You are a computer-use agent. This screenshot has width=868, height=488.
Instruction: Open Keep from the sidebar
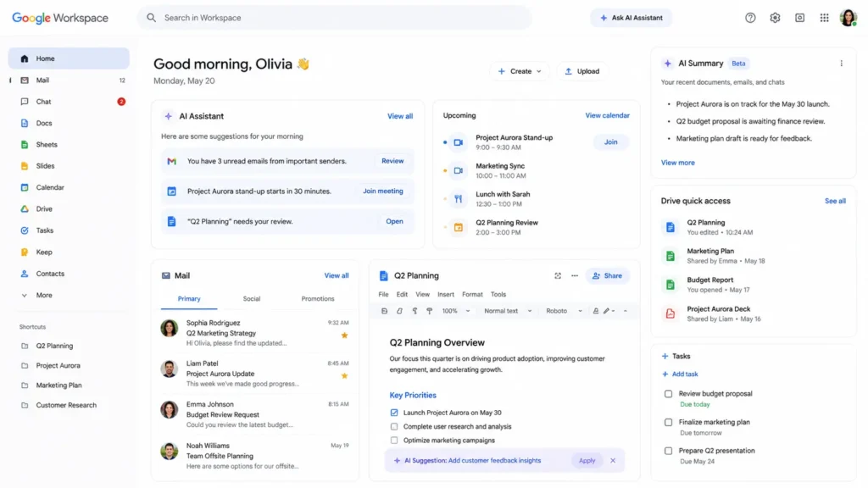69,252
